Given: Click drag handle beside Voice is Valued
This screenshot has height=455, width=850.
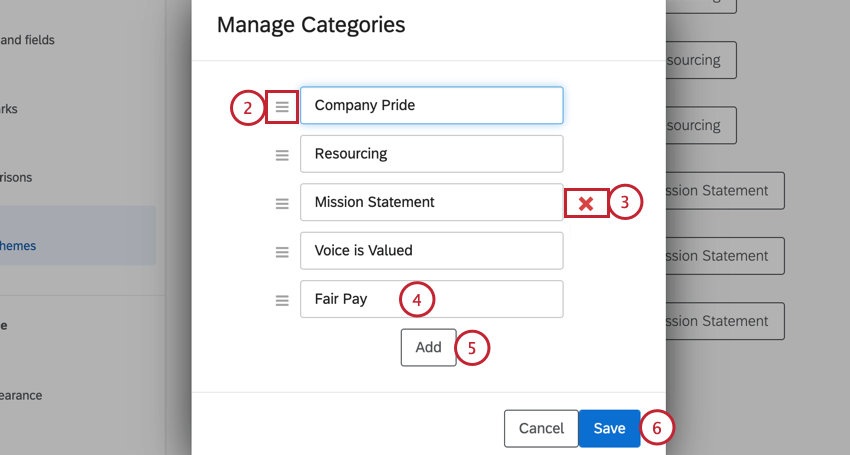Looking at the screenshot, I should click(282, 251).
